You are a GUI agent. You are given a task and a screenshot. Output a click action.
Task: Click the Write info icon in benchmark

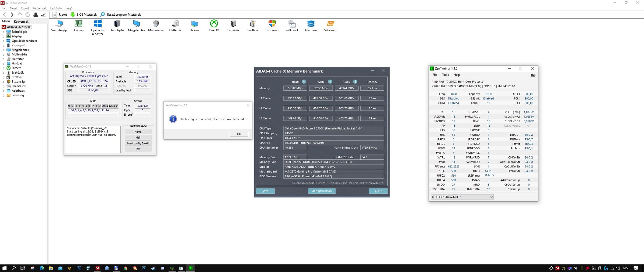coord(330,82)
